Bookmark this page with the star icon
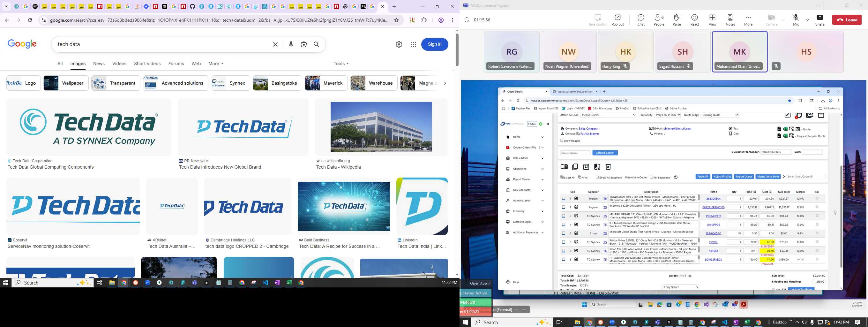Screen dimensions: 868x327 pyautogui.click(x=396, y=20)
